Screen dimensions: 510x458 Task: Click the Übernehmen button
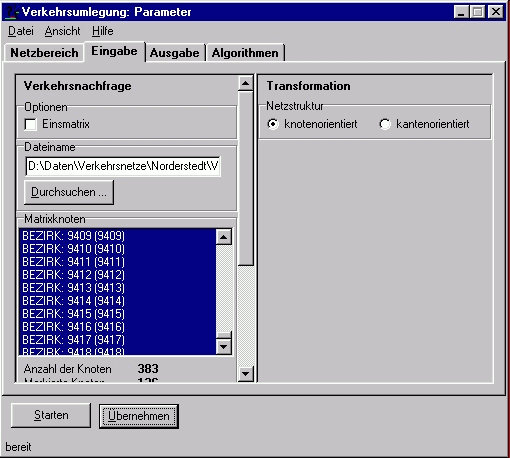coord(139,416)
